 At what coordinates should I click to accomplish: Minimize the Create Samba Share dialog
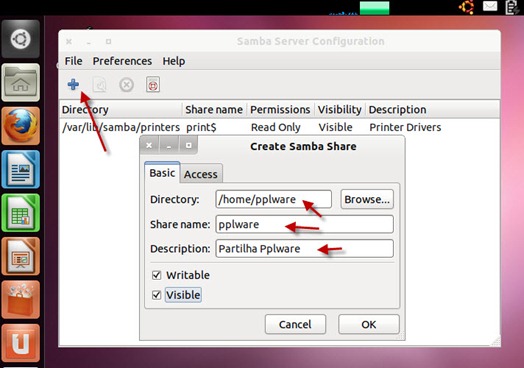[169, 145]
